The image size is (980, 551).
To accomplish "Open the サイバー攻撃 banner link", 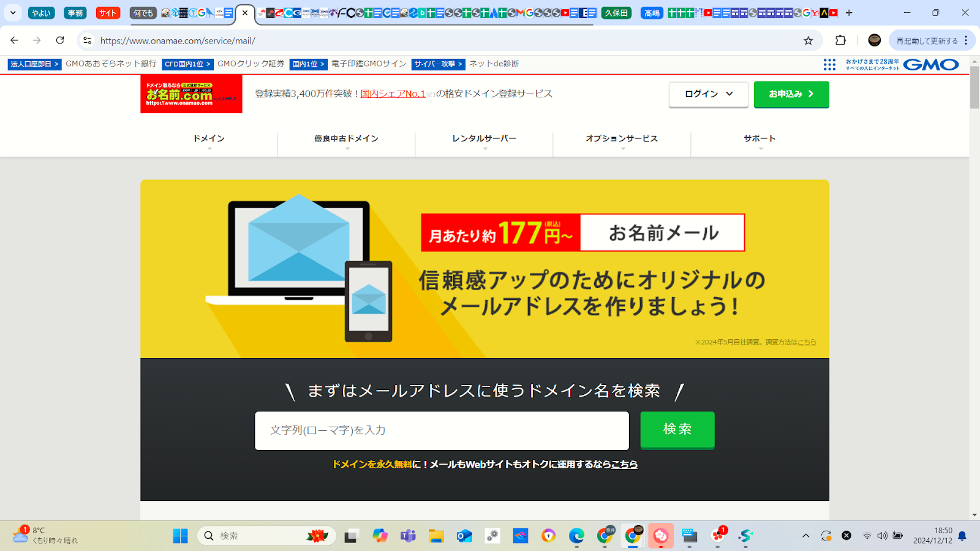I will coord(439,64).
